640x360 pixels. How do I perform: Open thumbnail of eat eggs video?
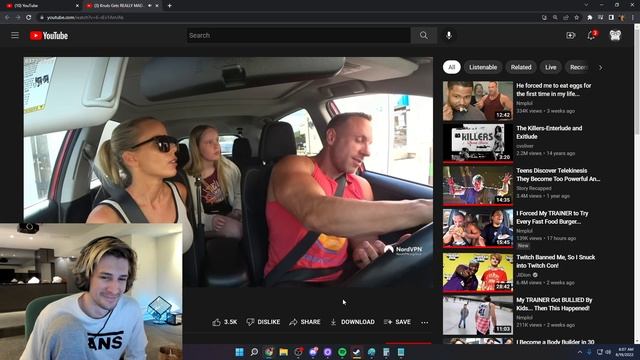[478, 100]
